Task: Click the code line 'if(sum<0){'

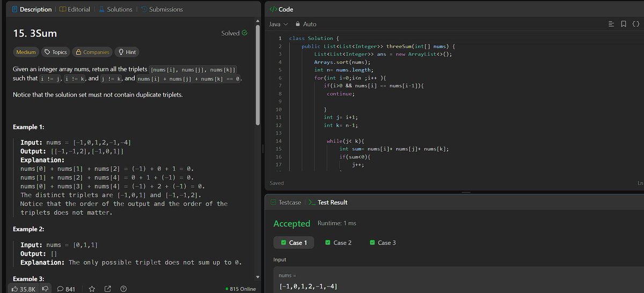Action: (x=355, y=156)
